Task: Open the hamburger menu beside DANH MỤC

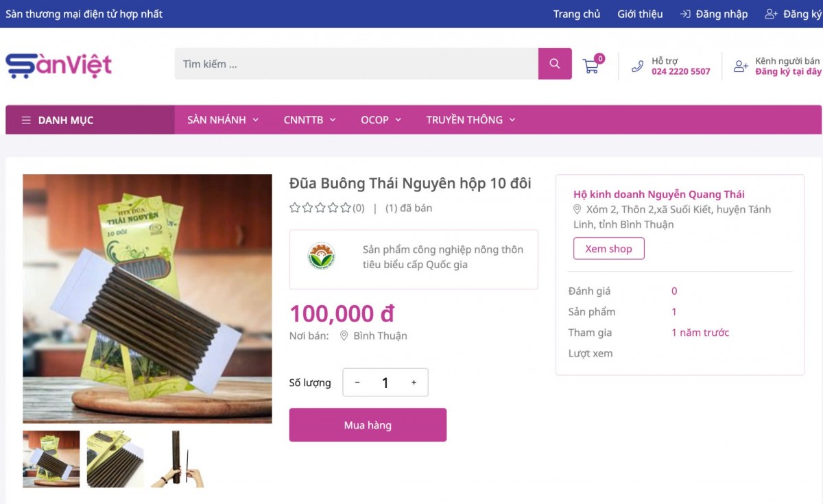Action: click(x=26, y=119)
